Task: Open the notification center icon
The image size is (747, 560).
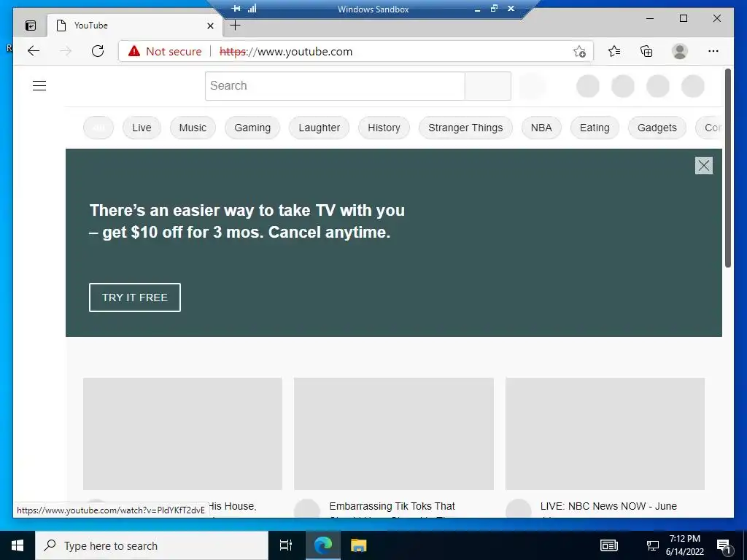Action: pos(724,546)
